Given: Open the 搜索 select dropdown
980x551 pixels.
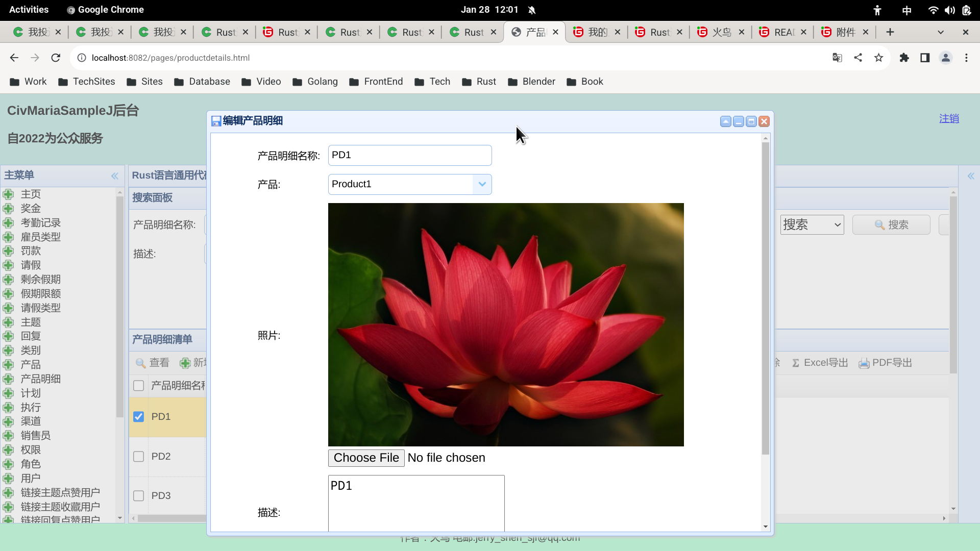Looking at the screenshot, I should click(x=812, y=225).
